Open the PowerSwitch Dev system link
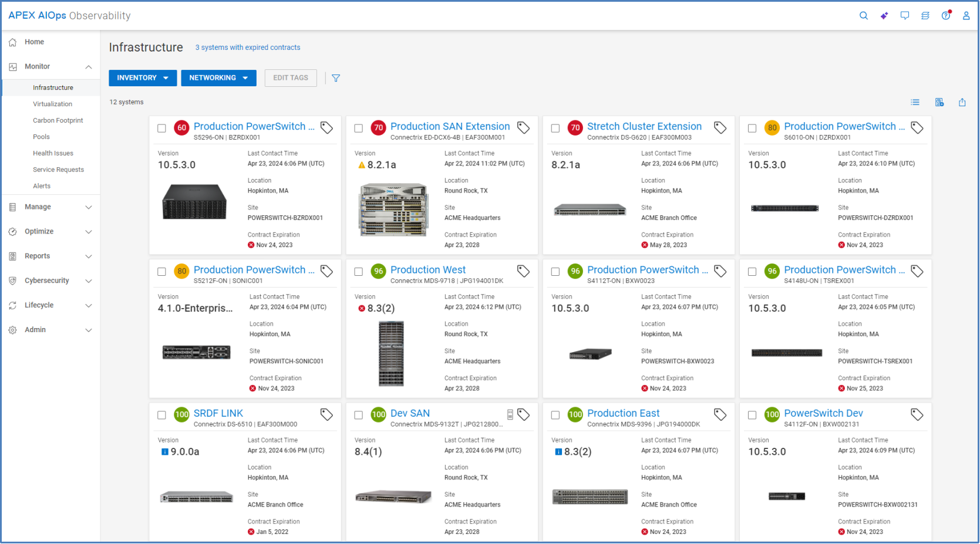Screen dimensions: 980x544 click(x=823, y=413)
